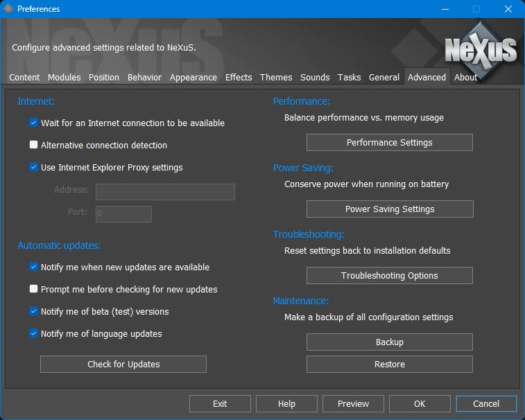
Task: Close the Preferences window
Action: [x=508, y=9]
